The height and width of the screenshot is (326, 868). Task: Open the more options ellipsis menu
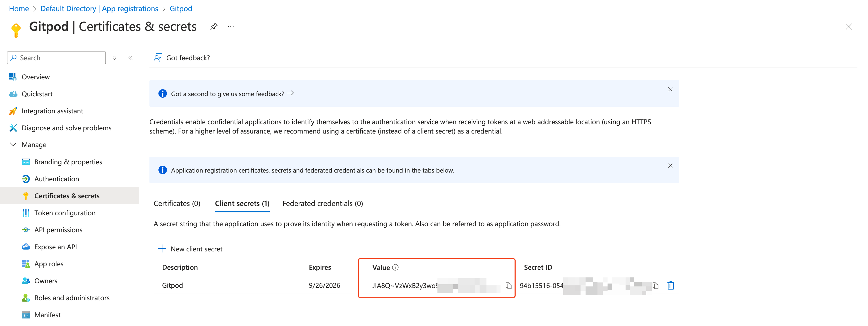(231, 27)
